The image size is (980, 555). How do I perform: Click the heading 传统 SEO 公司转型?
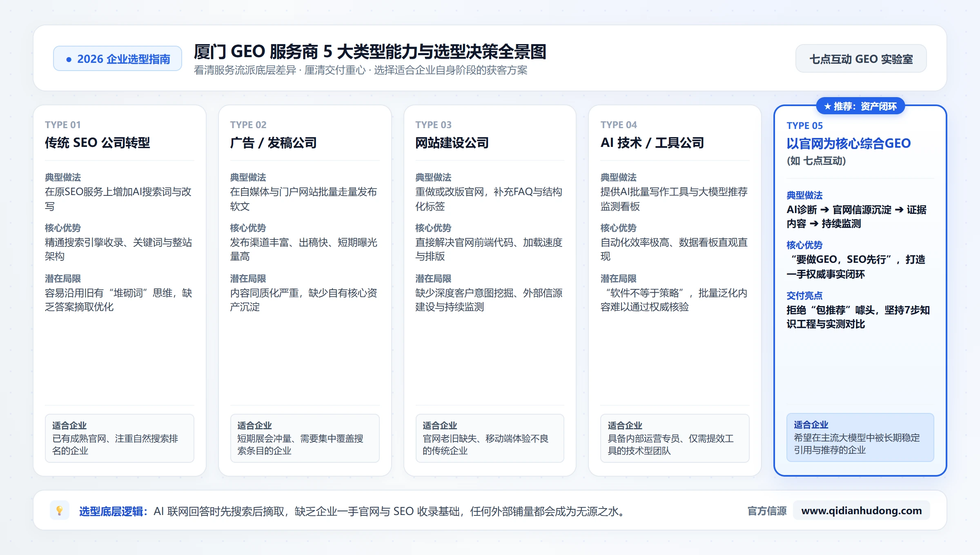tap(98, 143)
